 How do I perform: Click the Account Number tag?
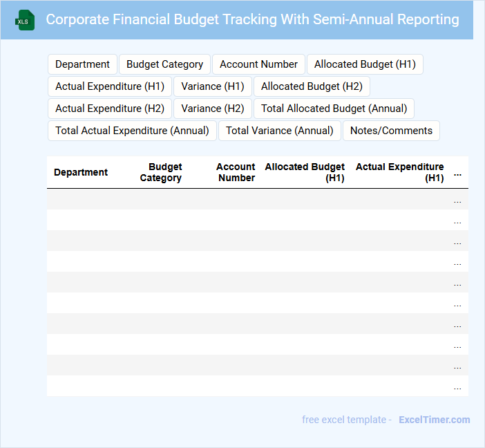tap(258, 64)
